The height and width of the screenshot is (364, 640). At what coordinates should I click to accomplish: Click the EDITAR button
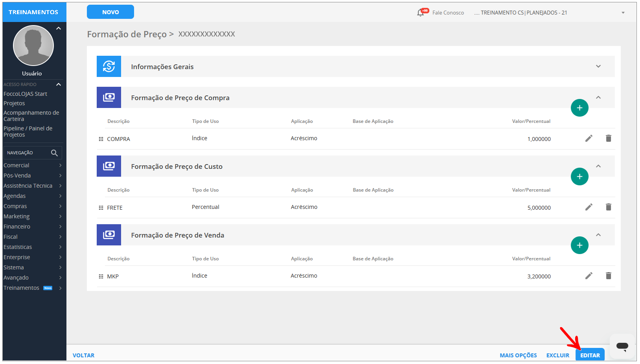(x=590, y=355)
